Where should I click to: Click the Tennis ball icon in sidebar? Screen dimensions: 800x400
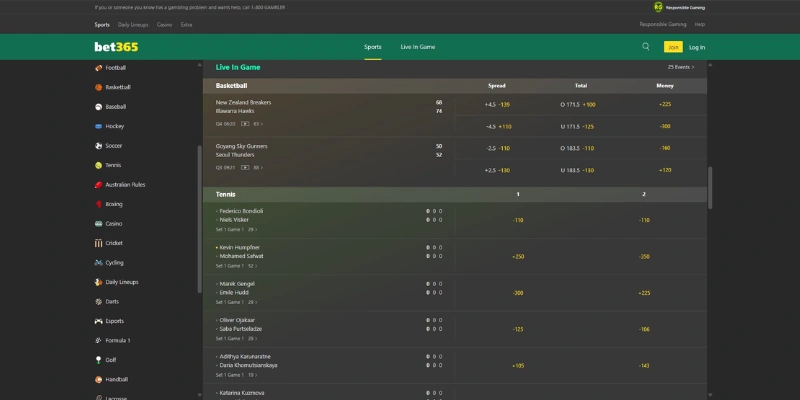click(x=98, y=165)
